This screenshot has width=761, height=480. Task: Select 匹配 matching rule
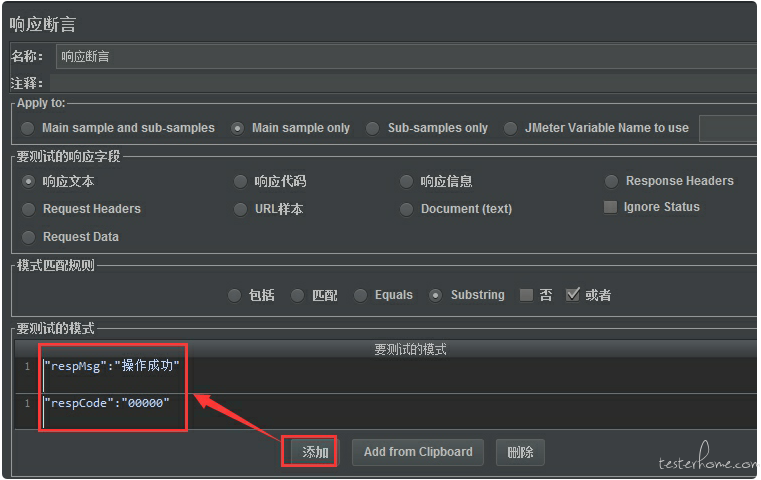[298, 295]
